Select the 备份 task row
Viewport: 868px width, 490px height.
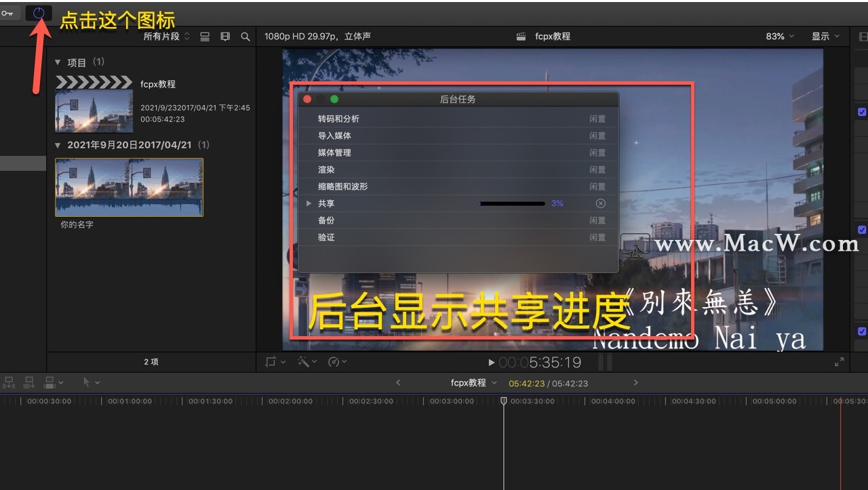[458, 220]
